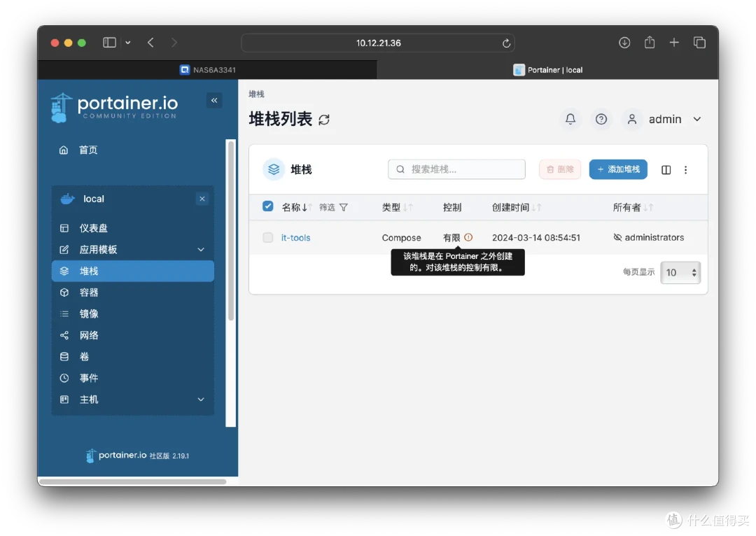Click the sidebar horizontal scrollbar
Screen dimensions: 756x536
[132, 481]
